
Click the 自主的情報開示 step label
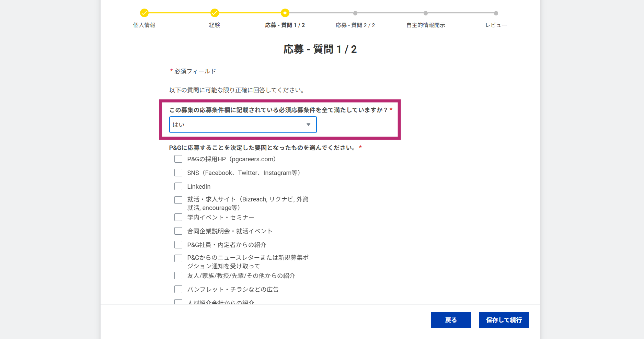(x=426, y=25)
